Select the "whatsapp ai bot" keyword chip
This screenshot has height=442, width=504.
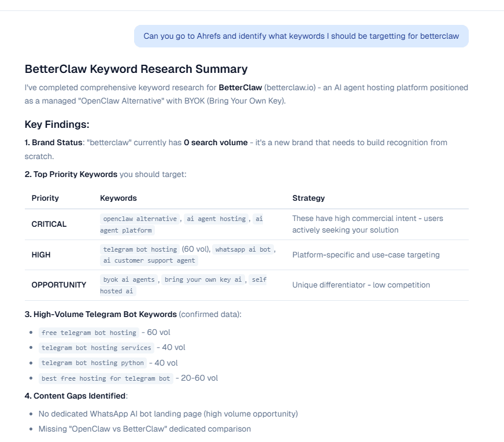click(x=243, y=249)
